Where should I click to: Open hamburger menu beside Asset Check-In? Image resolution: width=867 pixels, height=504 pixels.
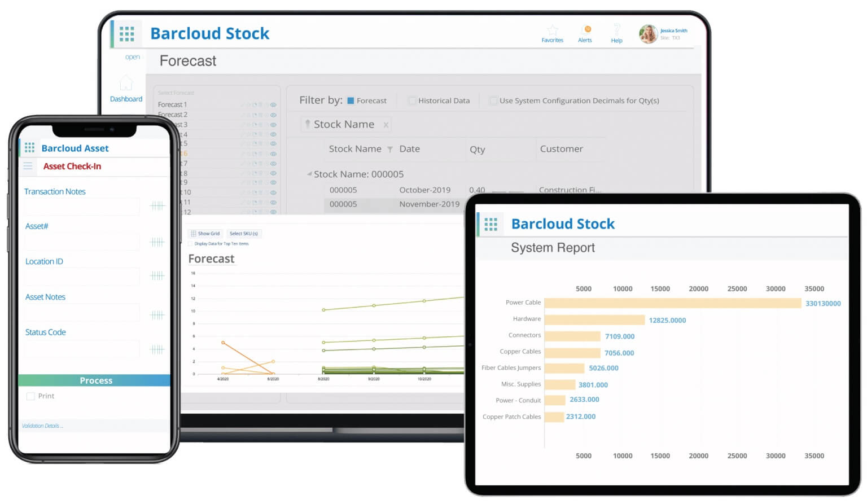(x=28, y=166)
